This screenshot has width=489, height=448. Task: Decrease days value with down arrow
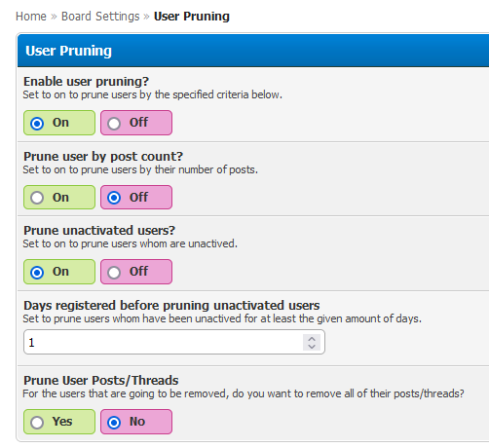312,347
